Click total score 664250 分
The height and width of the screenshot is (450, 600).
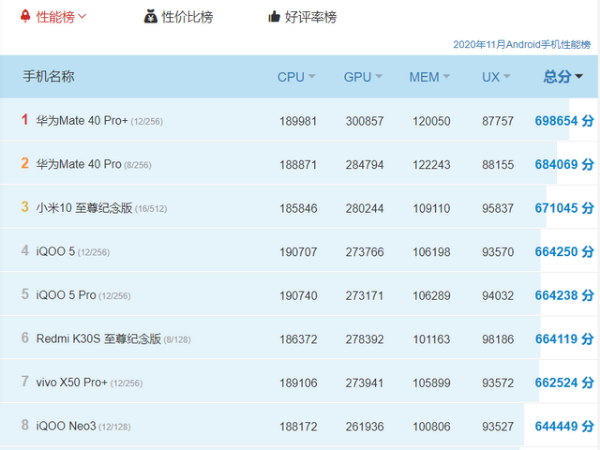[x=564, y=252]
